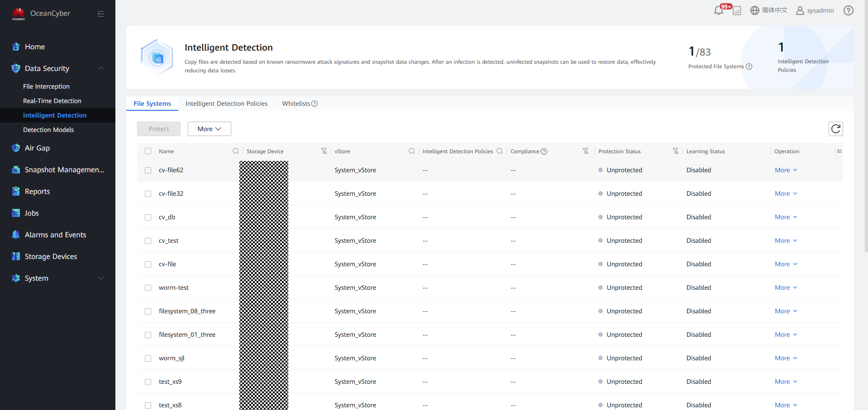This screenshot has height=410, width=868.
Task: Open Protection Status filter icon
Action: click(x=675, y=151)
